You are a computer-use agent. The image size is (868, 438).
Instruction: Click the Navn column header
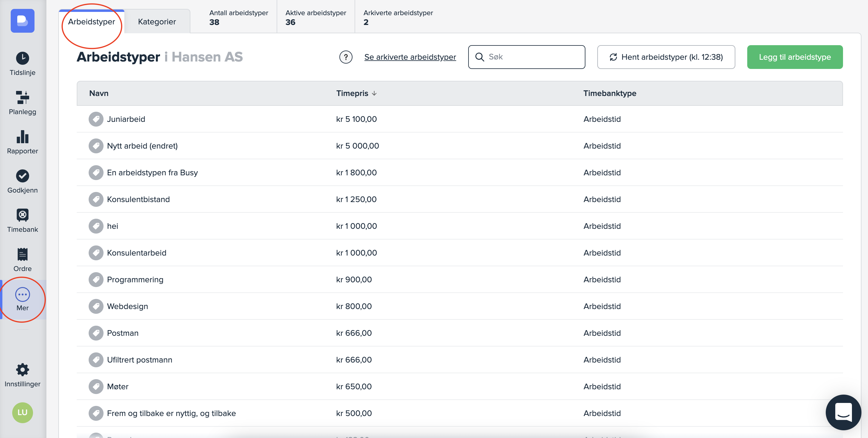[x=99, y=93]
